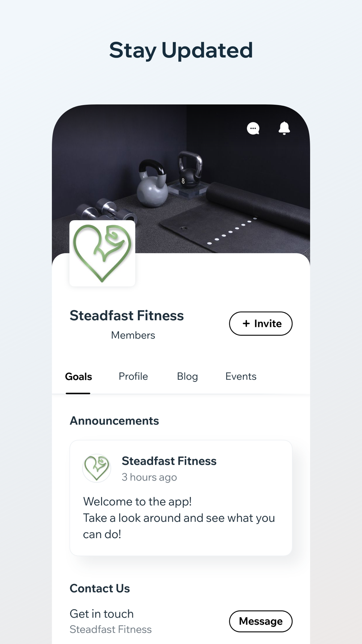This screenshot has height=644, width=362.
Task: Switch to the Profile tab
Action: point(133,376)
